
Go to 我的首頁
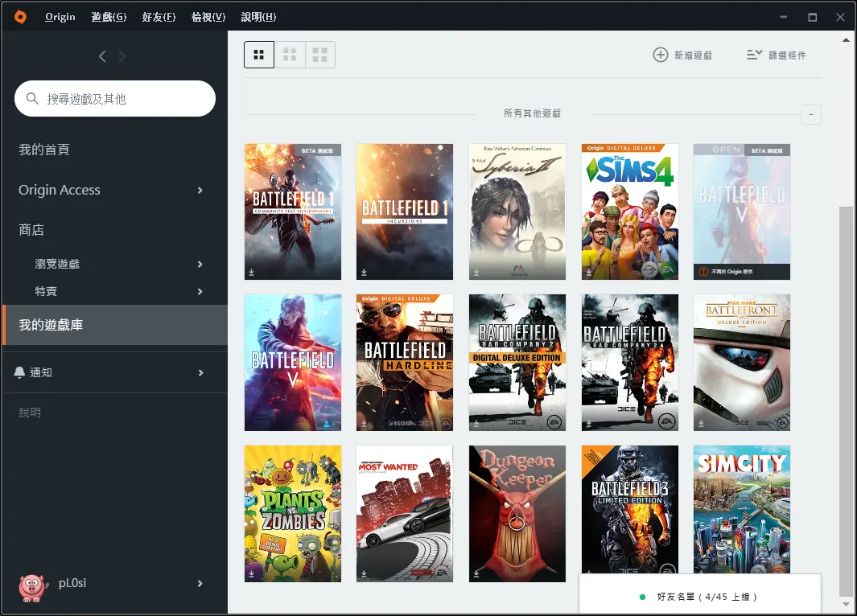point(44,150)
